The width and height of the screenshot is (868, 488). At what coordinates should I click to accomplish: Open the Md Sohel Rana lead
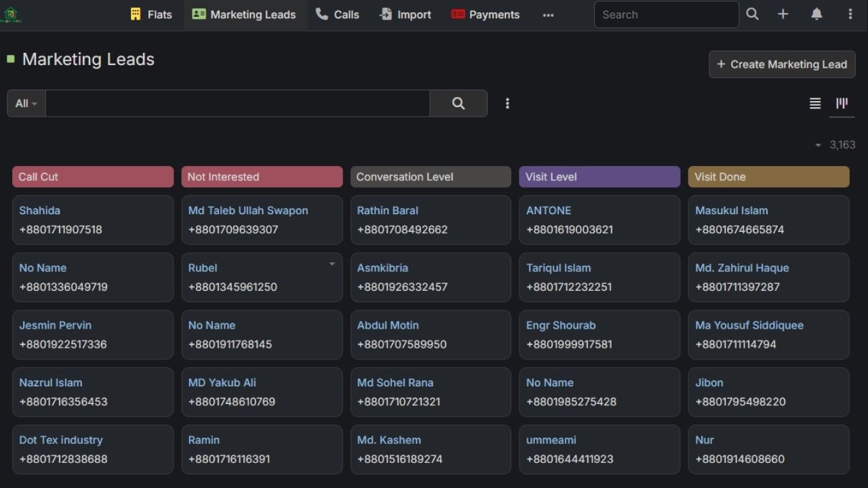coord(395,382)
